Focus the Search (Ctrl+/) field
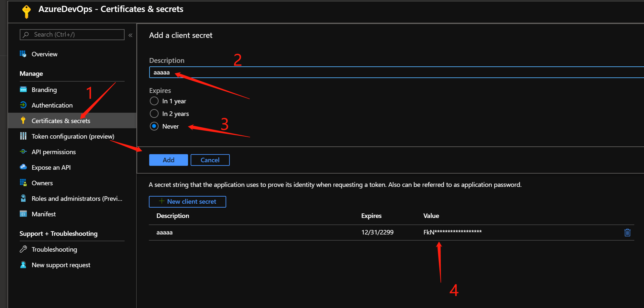The image size is (644, 308). tap(72, 35)
